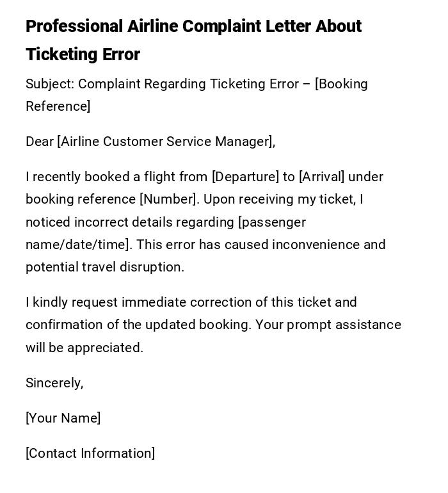448x493 pixels.
Task: Click "confirmation of the updated booking" text
Action: click(138, 325)
